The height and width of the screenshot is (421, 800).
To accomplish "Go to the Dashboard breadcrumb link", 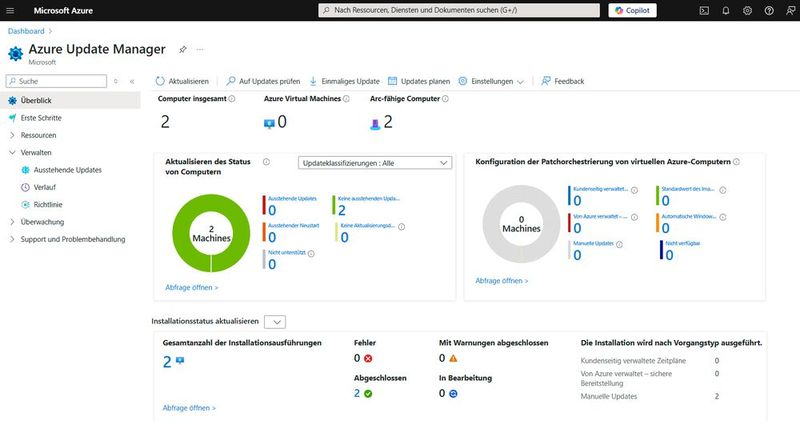I will pos(26,31).
